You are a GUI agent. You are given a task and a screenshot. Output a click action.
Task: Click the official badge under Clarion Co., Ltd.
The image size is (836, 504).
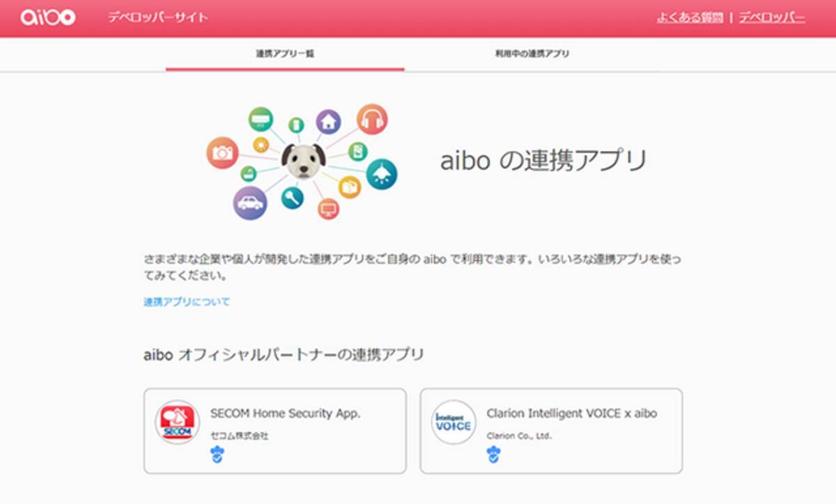(493, 456)
